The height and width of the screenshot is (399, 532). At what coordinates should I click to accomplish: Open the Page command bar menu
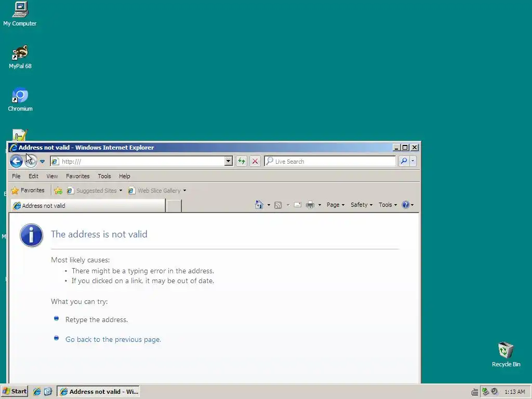(x=336, y=205)
